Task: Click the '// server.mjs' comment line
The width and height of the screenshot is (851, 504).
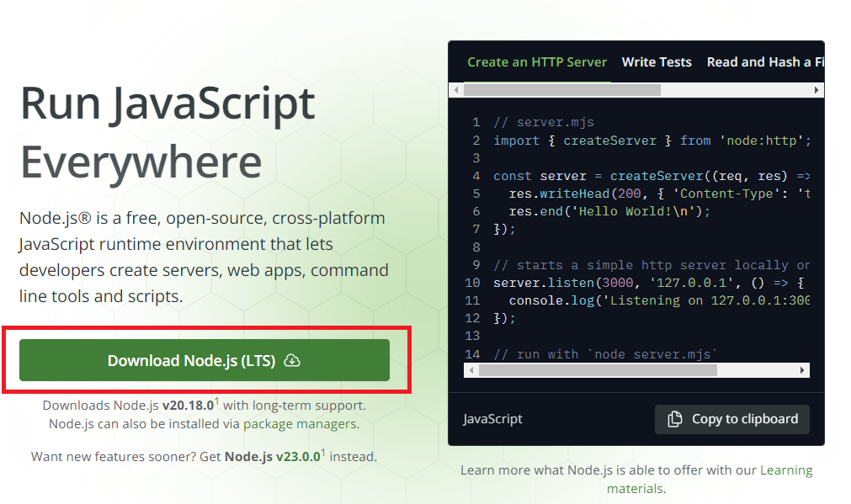Action: click(543, 123)
